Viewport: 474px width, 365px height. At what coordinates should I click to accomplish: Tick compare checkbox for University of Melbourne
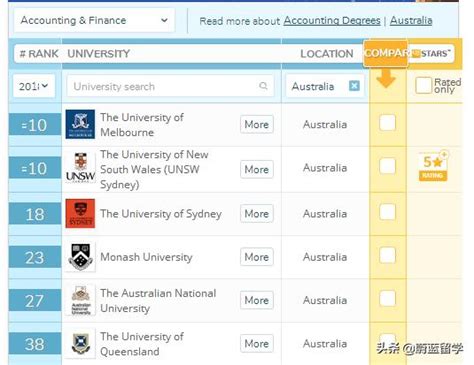[x=387, y=123]
